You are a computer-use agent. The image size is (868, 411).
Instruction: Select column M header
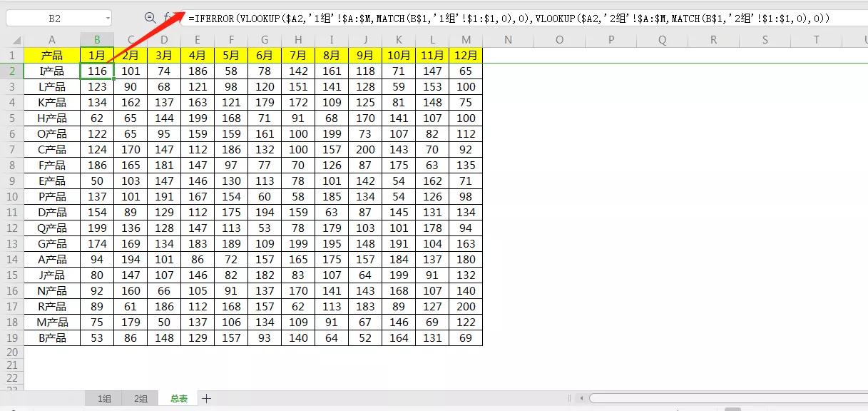tap(466, 40)
